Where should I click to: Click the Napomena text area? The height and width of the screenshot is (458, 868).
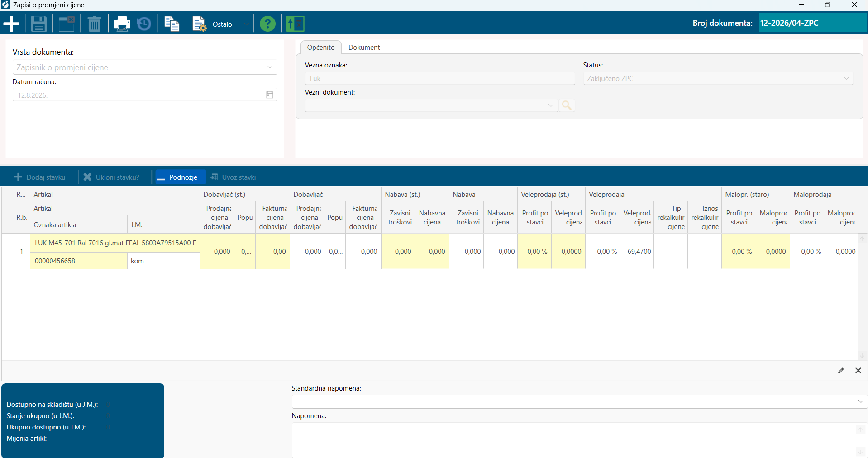(x=573, y=440)
